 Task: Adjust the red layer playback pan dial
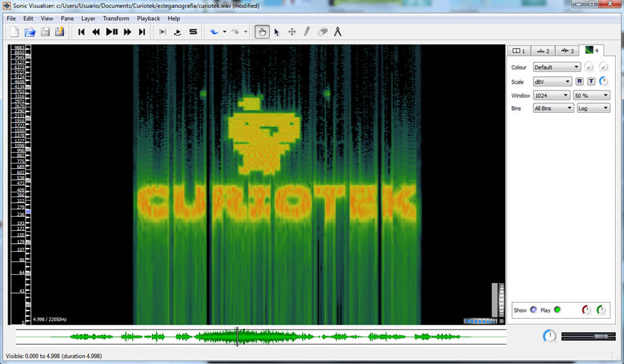click(x=587, y=309)
